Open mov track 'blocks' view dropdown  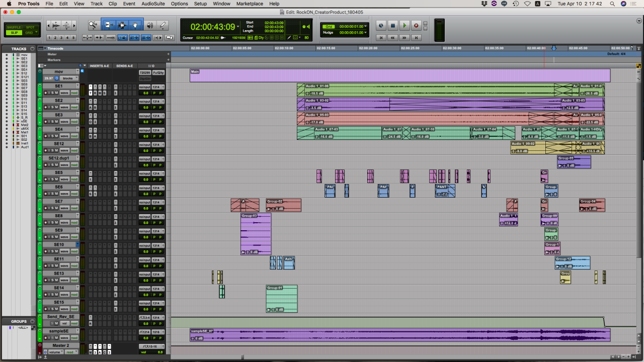click(69, 78)
